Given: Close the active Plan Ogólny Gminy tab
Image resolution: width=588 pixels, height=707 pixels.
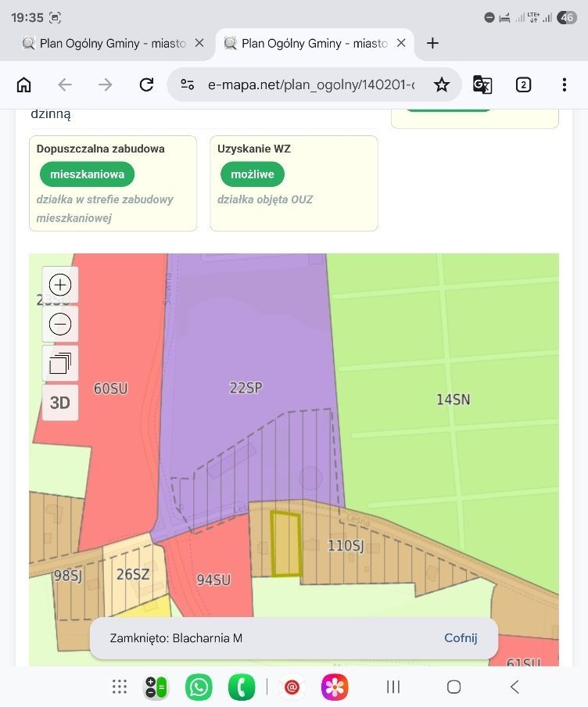Looking at the screenshot, I should point(401,43).
